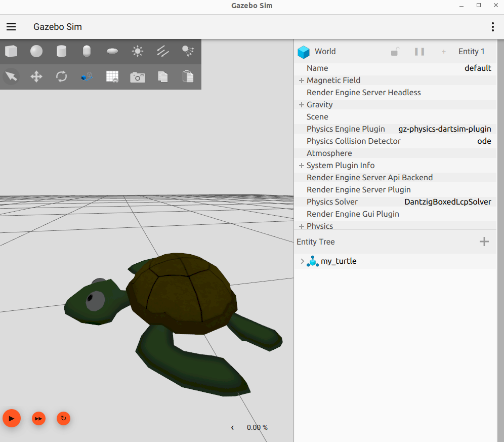
Task: Click the Entity Tree panel title
Action: [x=316, y=242]
